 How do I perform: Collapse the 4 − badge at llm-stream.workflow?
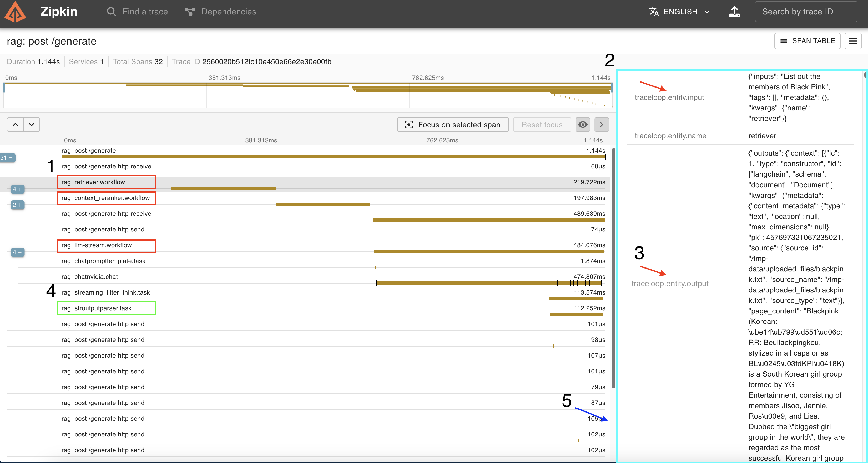17,252
